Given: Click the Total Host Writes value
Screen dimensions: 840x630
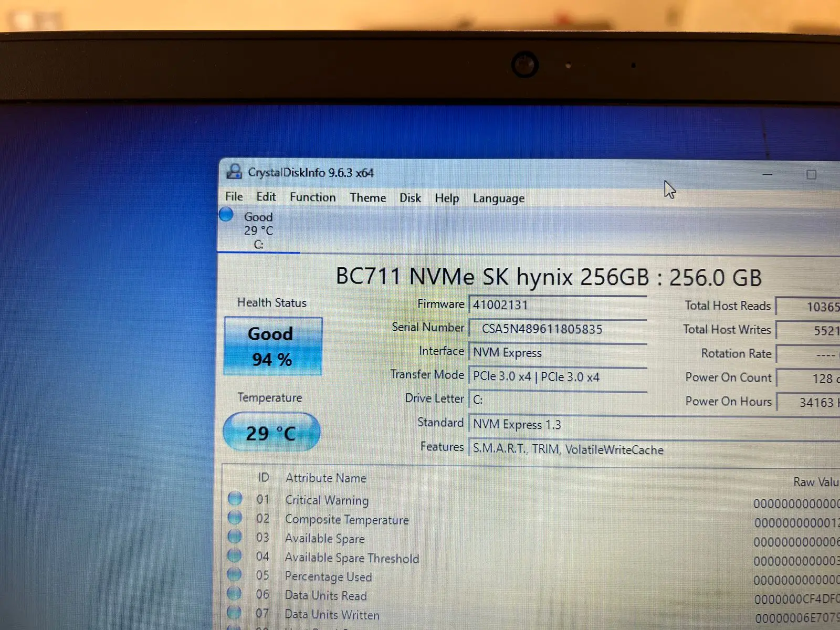Looking at the screenshot, I should point(808,331).
